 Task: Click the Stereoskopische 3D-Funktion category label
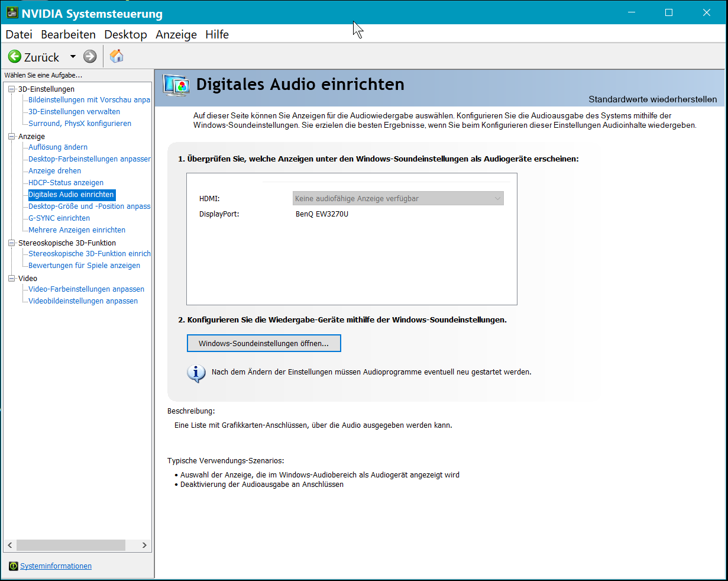coord(67,243)
